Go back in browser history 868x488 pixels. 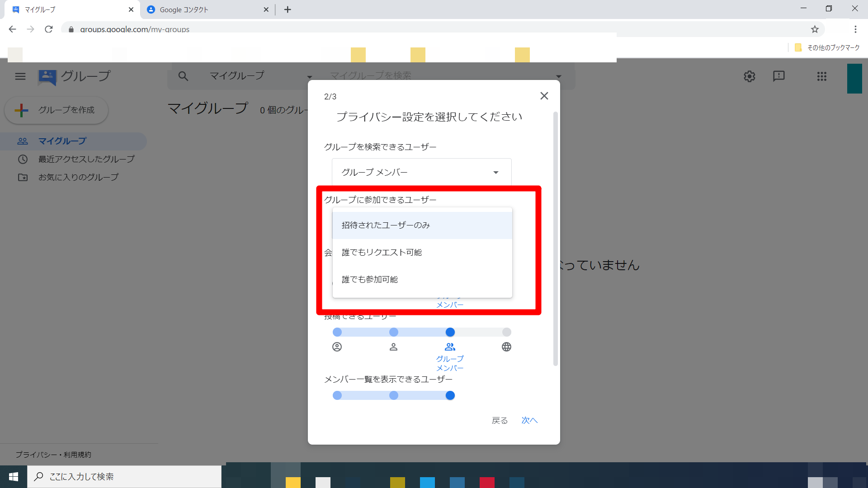(12, 29)
